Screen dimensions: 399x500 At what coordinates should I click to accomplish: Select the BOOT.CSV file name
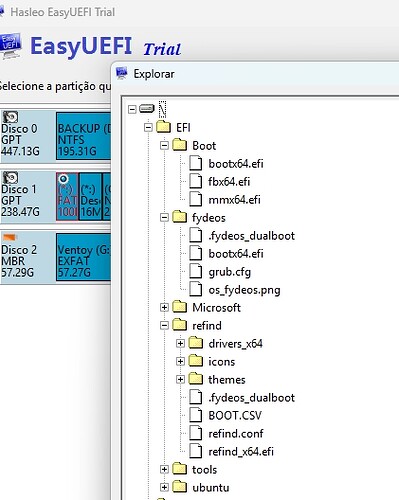click(x=235, y=416)
